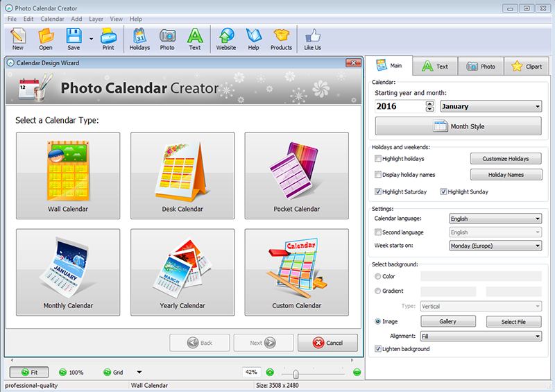Toggle Highlight Sunday checkbox

(443, 191)
